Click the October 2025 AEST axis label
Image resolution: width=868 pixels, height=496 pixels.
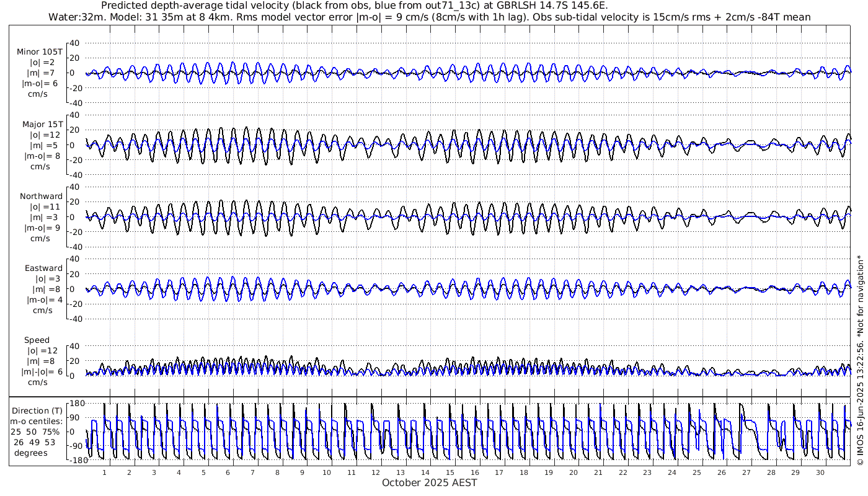(429, 482)
